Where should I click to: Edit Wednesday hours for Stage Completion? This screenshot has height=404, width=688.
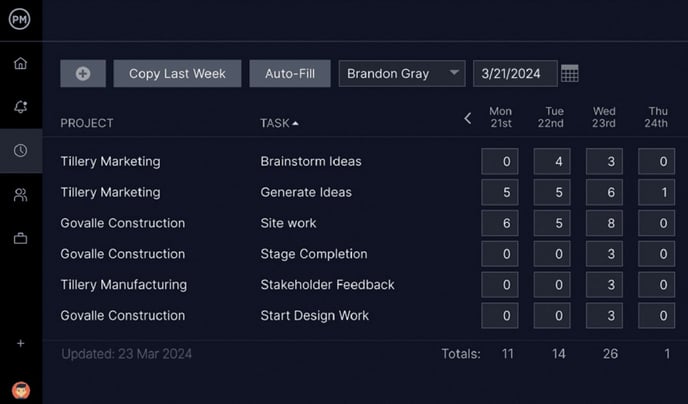604,254
